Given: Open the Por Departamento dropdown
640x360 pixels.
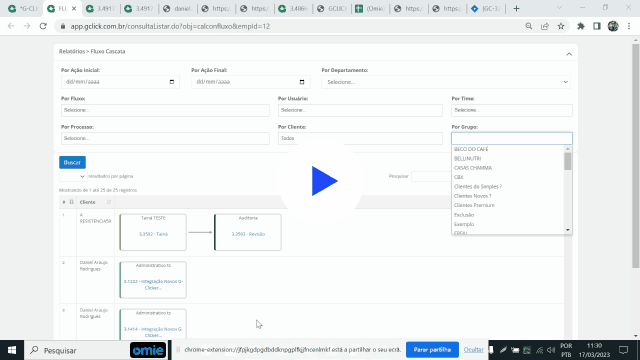Looking at the screenshot, I should click(x=446, y=82).
